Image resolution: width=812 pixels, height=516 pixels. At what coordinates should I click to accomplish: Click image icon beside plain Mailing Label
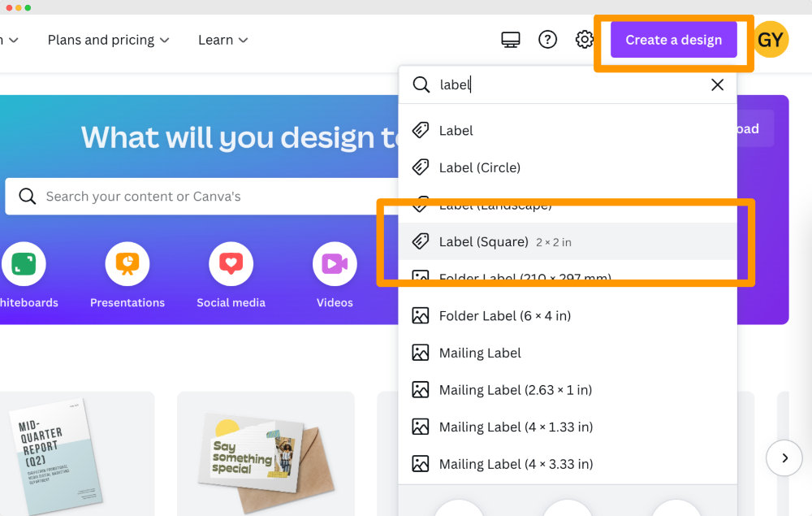[x=421, y=353]
